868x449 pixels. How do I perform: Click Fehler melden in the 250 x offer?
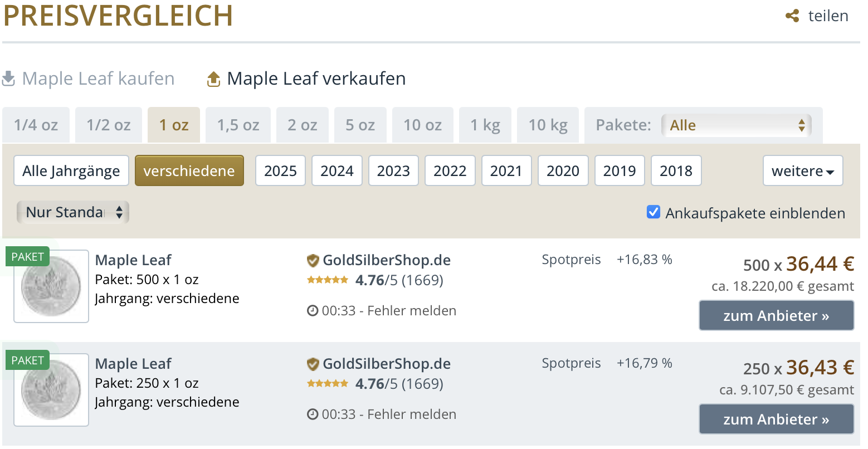point(412,414)
